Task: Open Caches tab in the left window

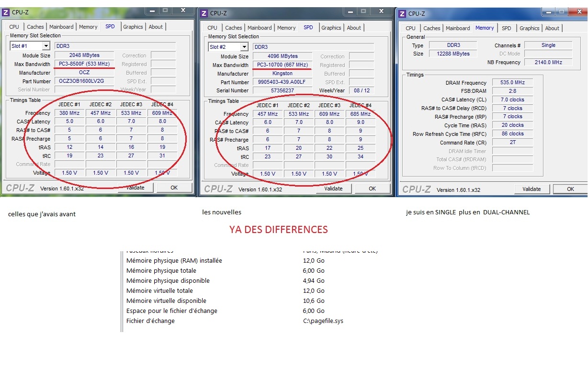Action: 35,27
